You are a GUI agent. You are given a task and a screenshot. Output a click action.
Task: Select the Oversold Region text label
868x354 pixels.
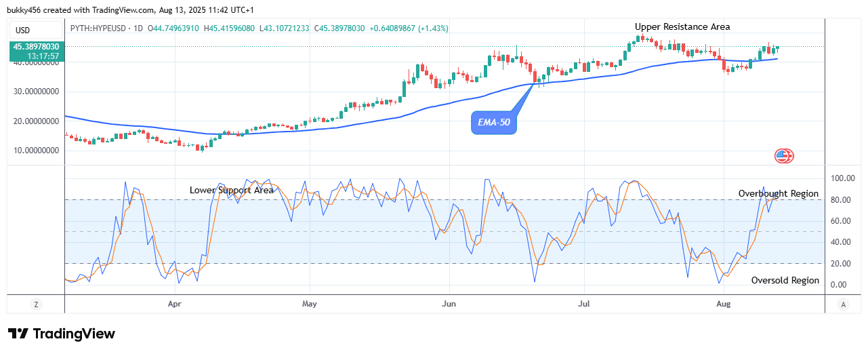tap(785, 280)
